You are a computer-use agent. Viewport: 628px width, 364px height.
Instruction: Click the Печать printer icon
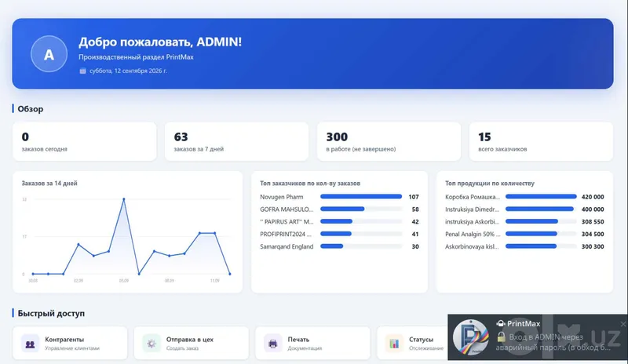[272, 344]
